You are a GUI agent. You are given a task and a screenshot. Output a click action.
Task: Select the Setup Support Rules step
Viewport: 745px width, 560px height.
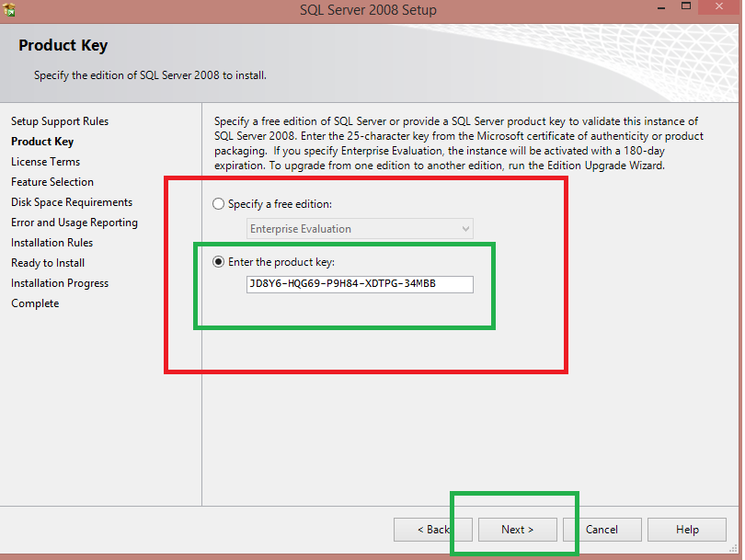pyautogui.click(x=60, y=121)
